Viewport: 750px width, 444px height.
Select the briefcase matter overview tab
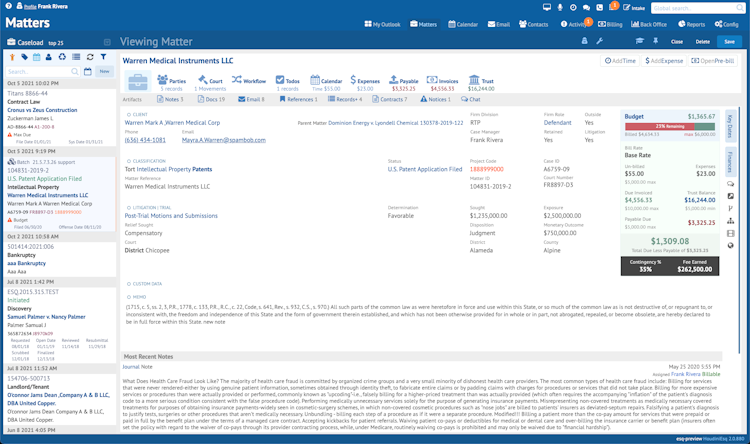[138, 81]
